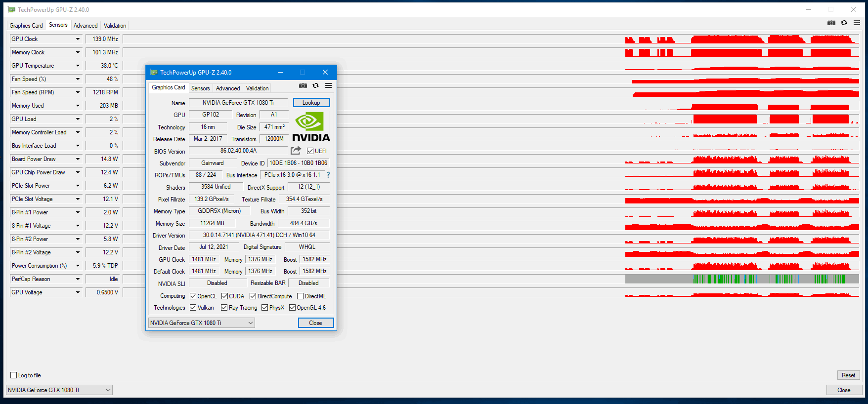Image resolution: width=868 pixels, height=404 pixels.
Task: Switch to Sensors tab in Graphics Card dialog
Action: click(x=201, y=88)
